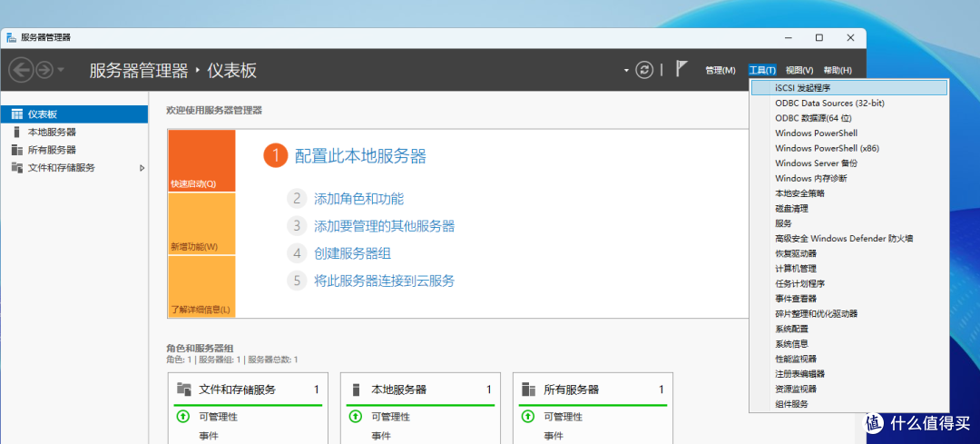Open the 文件和存储服务 role tile header

coord(248,390)
